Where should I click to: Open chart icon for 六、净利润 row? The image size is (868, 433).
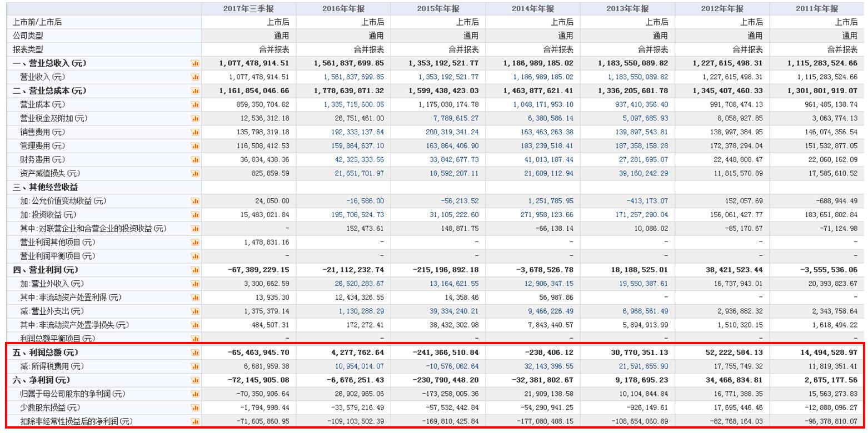[195, 380]
